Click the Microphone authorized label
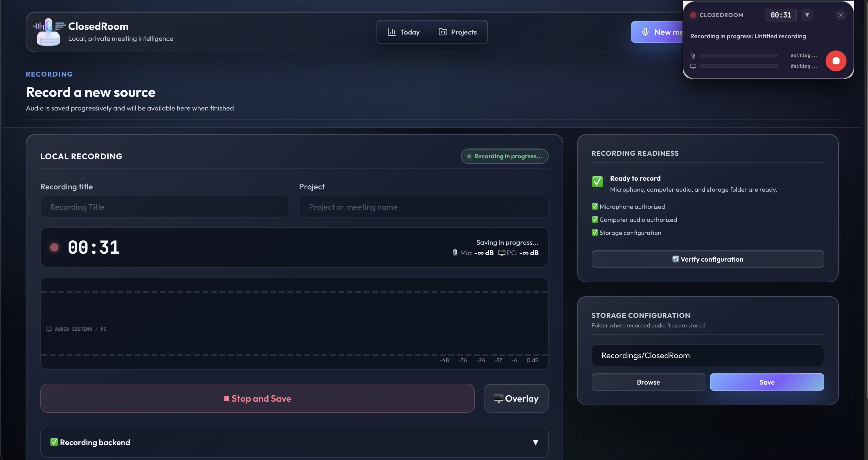 pos(632,207)
